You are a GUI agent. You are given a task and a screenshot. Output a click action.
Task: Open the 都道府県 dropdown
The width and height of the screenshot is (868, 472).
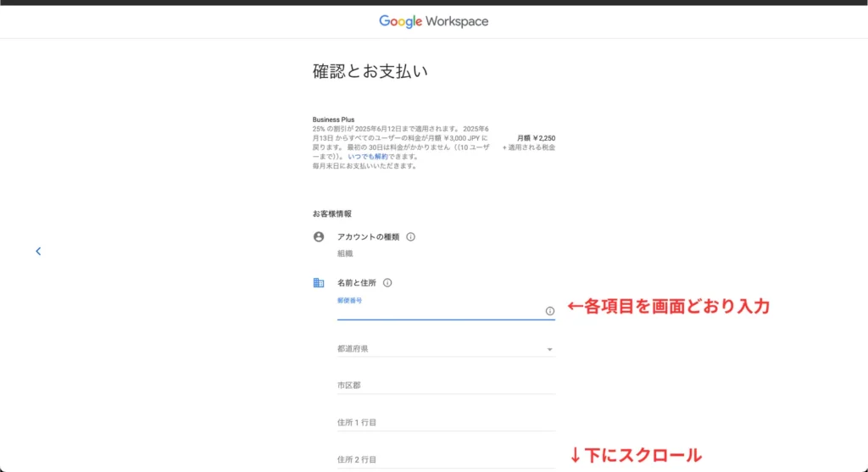[446, 348]
